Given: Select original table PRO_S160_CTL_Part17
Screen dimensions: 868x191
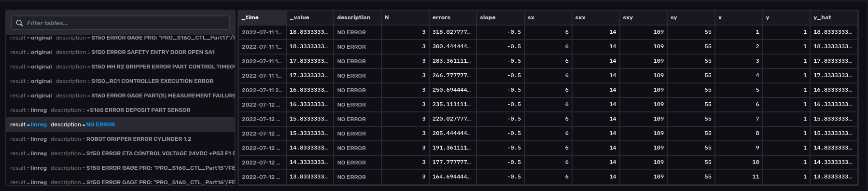Looking at the screenshot, I should tap(120, 38).
